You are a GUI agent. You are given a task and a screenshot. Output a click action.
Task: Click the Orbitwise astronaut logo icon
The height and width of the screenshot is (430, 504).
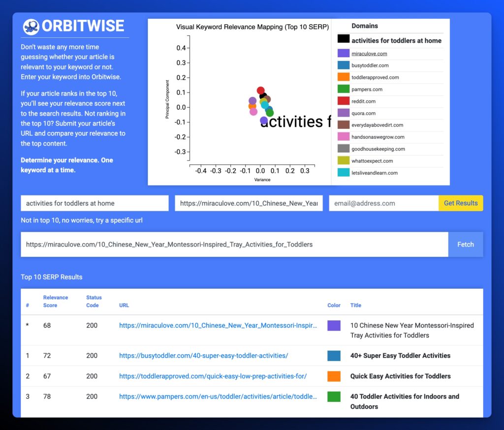click(x=31, y=27)
